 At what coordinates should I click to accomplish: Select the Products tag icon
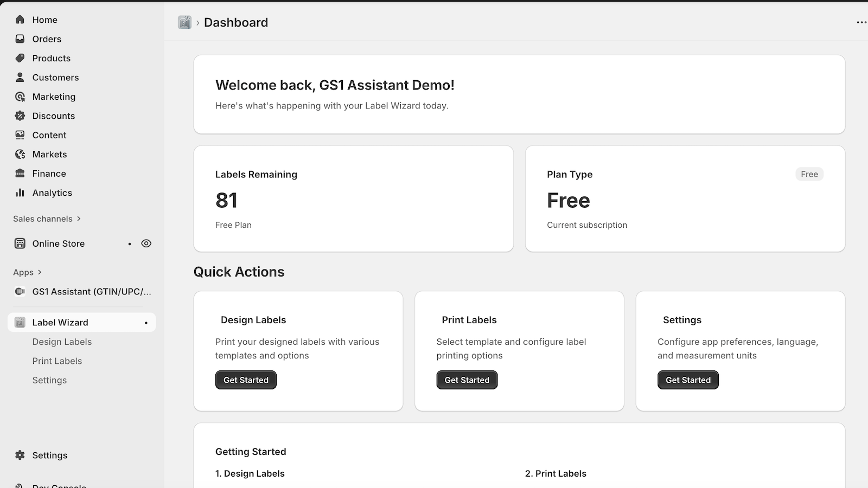point(20,58)
